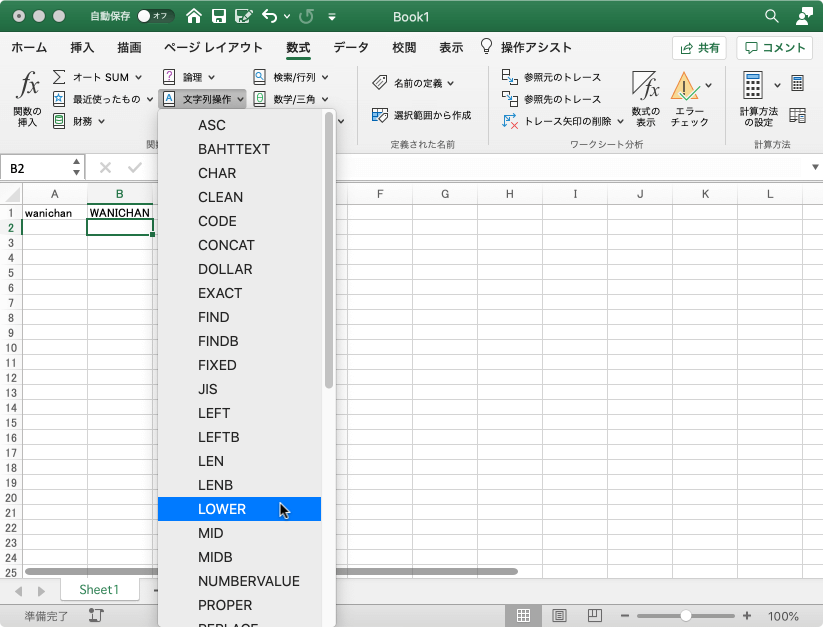Select LOWER from the function list
This screenshot has height=627, width=823.
click(239, 509)
